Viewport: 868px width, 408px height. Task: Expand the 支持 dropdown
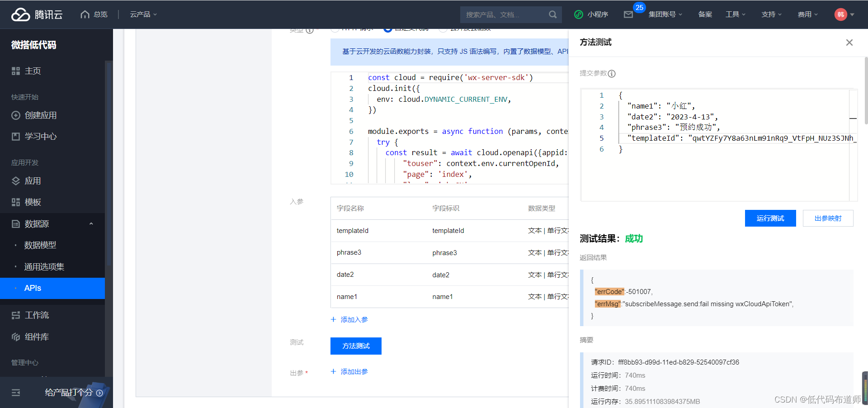point(772,14)
